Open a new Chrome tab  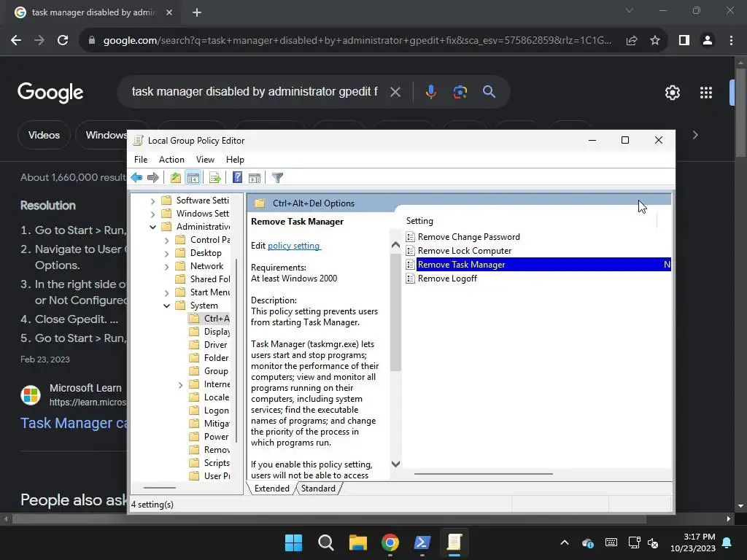197,12
